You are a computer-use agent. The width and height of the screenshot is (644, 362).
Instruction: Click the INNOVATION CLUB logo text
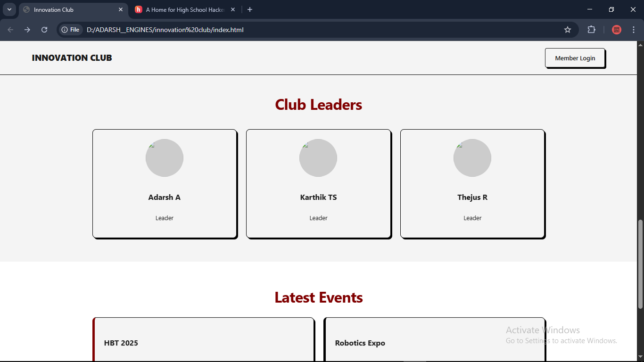tap(72, 58)
